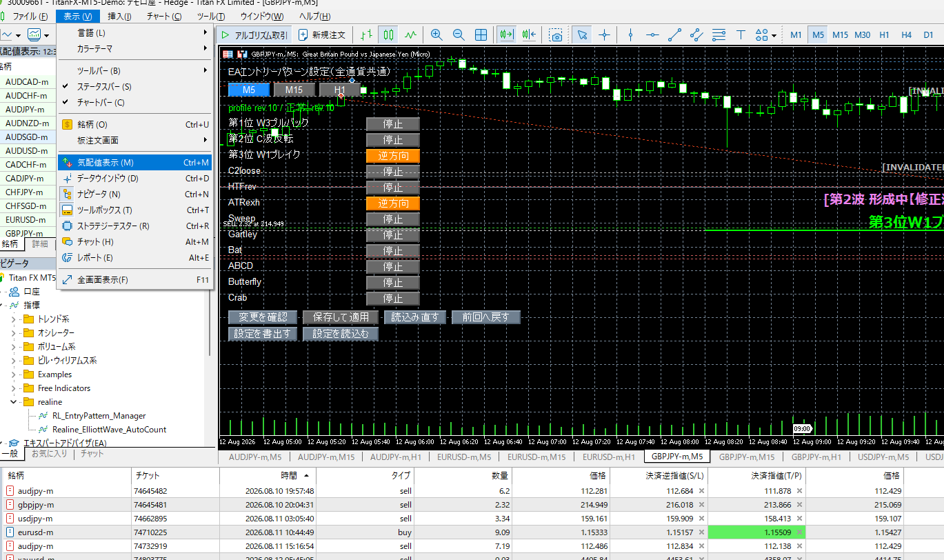Switch chart to candlestick display

click(389, 34)
